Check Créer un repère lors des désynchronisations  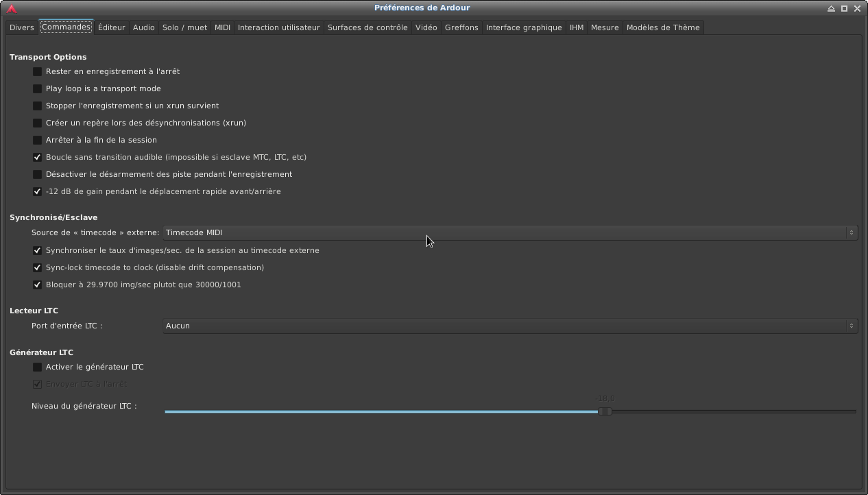coord(38,123)
